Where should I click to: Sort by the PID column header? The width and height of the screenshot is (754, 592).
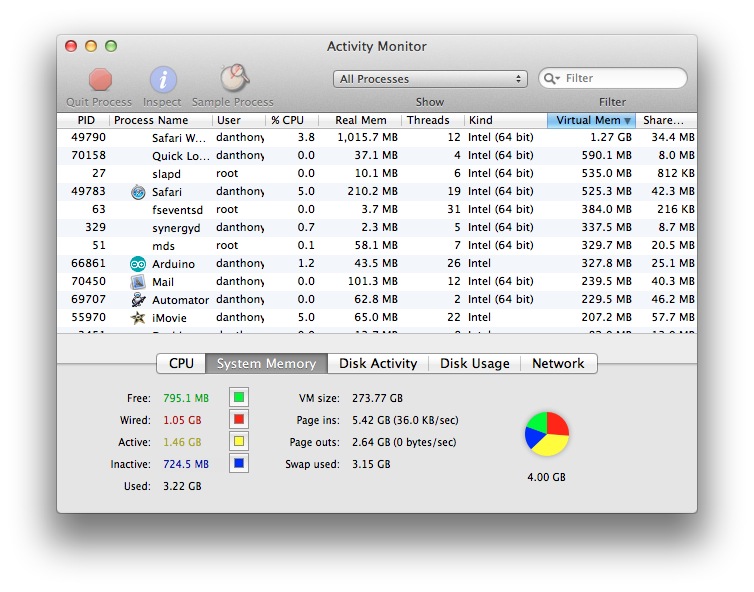83,120
